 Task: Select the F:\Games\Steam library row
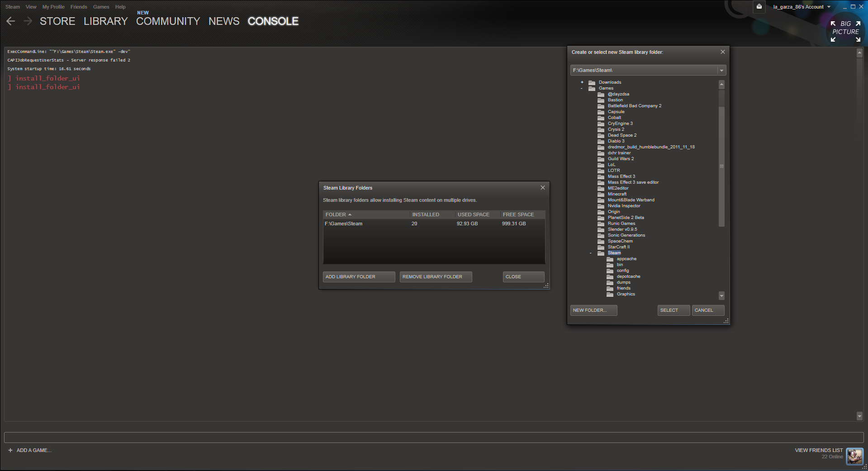[434, 224]
